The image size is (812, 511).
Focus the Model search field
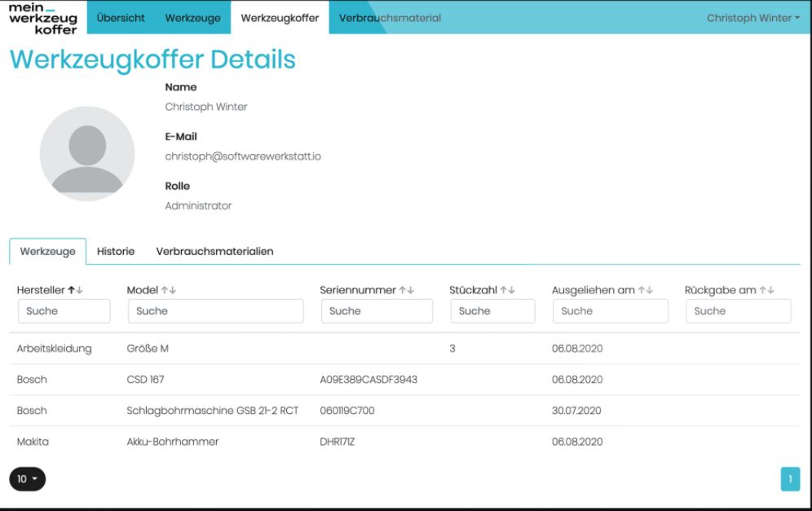215,311
